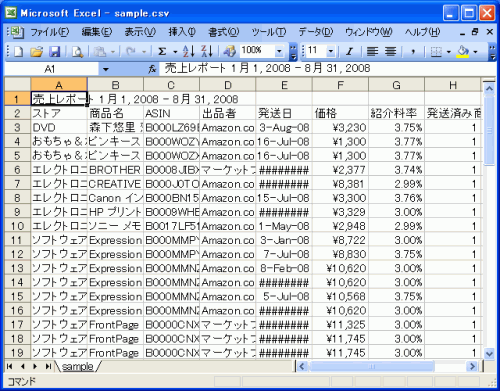Image resolution: width=500 pixels, height=391 pixels.
Task: Open the font size 11 dropdown
Action: click(331, 51)
